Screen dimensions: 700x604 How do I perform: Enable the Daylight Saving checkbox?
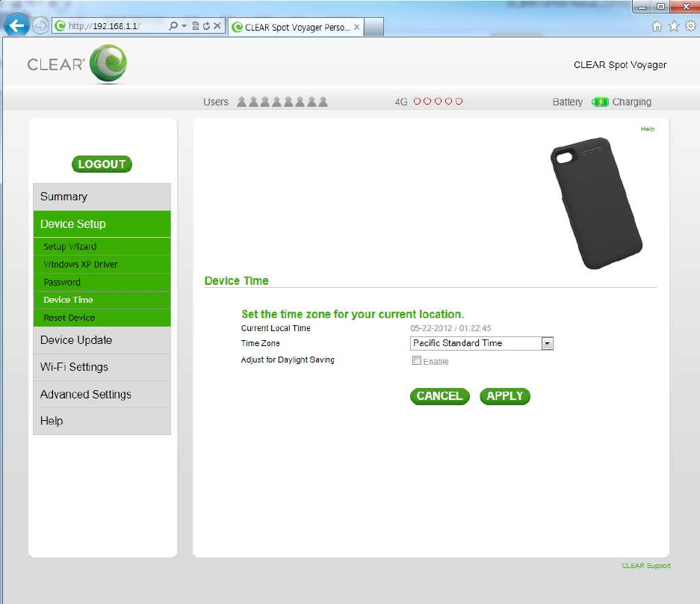(x=417, y=360)
